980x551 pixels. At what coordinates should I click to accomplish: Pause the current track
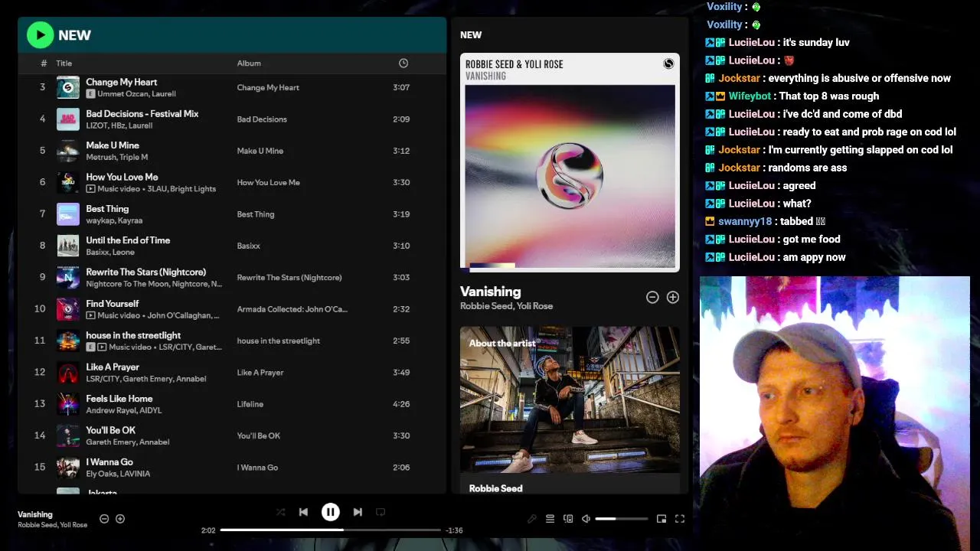[330, 512]
